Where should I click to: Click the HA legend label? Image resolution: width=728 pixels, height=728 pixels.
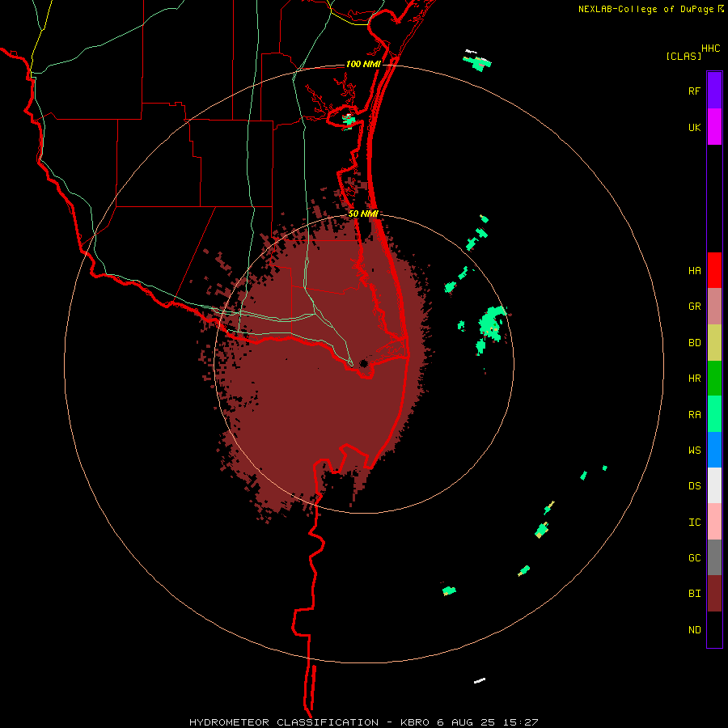point(694,270)
